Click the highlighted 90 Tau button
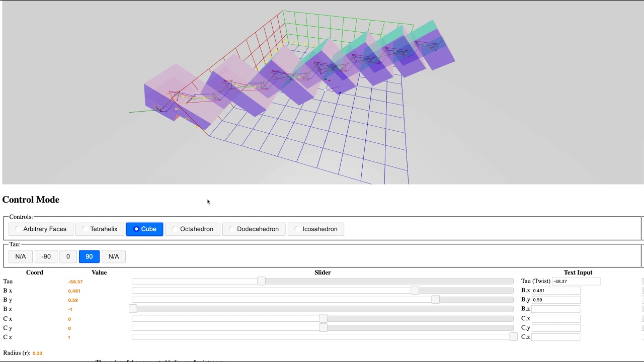The width and height of the screenshot is (644, 362). (x=89, y=256)
